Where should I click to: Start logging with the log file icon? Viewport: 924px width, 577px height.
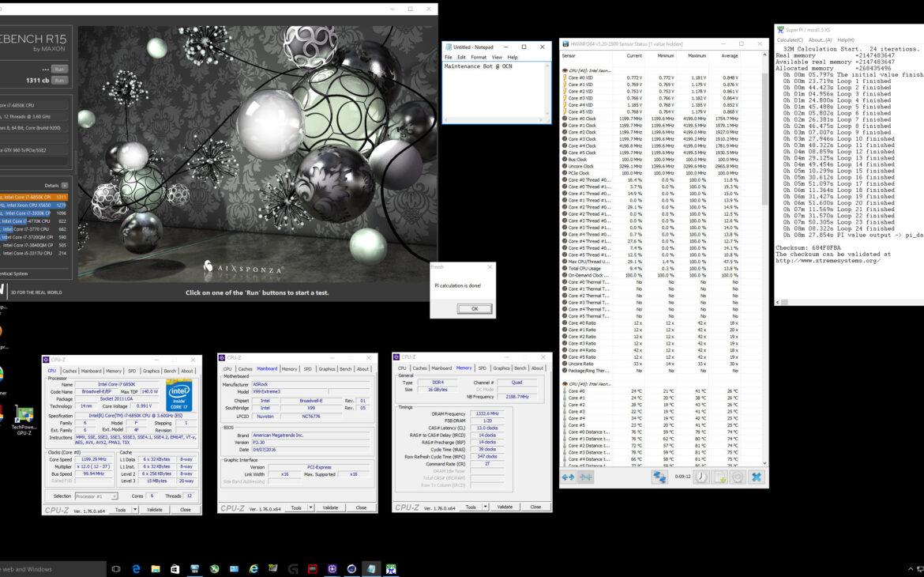coord(719,477)
